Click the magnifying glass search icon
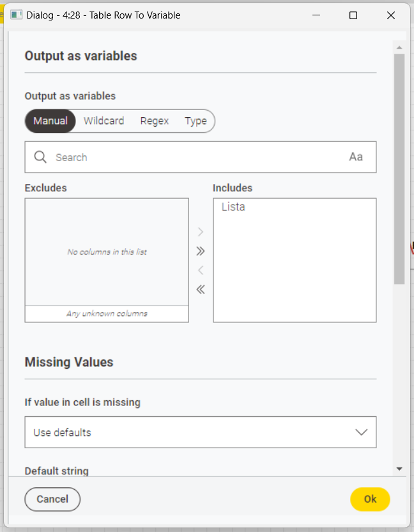The image size is (414, 532). pyautogui.click(x=40, y=157)
